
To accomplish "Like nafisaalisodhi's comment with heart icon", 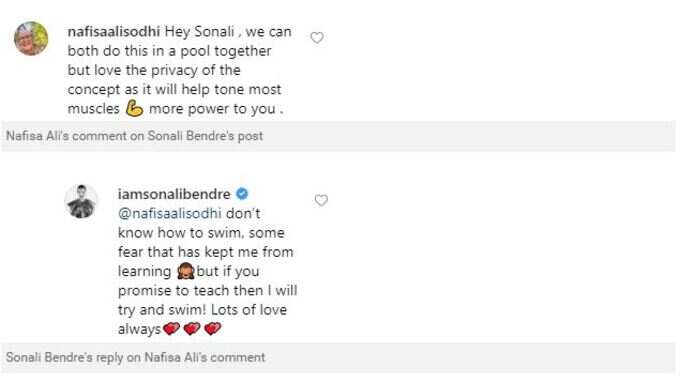I will coord(317,38).
